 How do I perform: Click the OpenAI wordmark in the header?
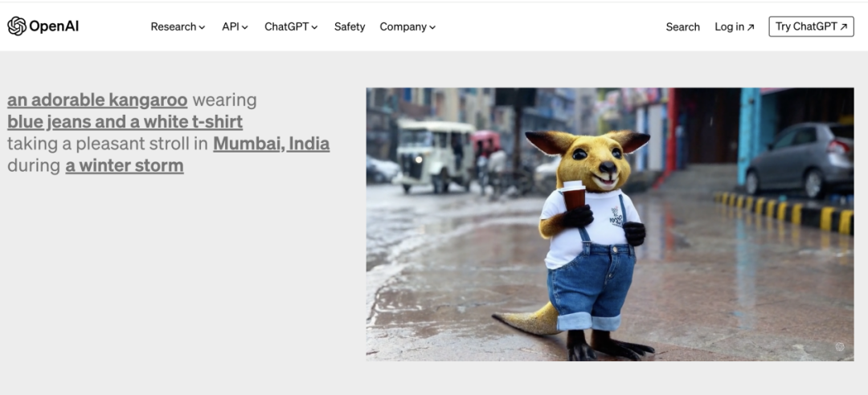click(54, 26)
